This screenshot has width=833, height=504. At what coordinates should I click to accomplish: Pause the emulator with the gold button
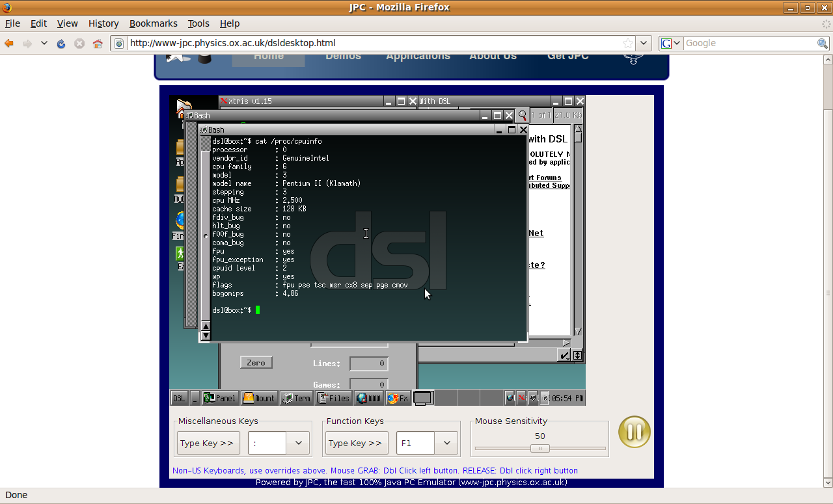[x=634, y=432]
